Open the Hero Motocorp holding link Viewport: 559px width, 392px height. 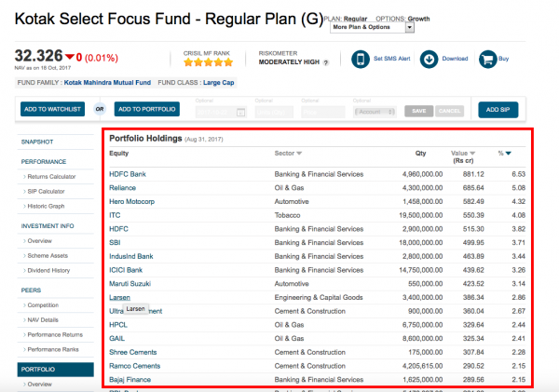[131, 202]
